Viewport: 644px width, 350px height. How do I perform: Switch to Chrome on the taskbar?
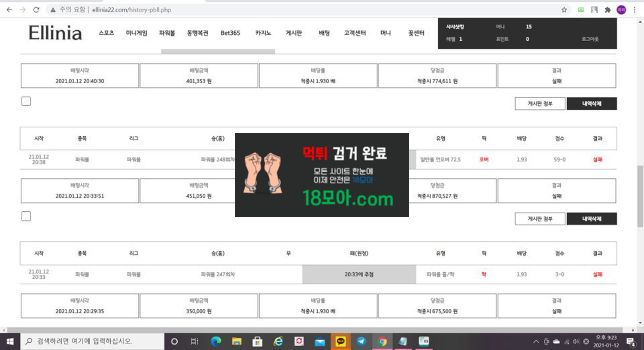click(382, 341)
